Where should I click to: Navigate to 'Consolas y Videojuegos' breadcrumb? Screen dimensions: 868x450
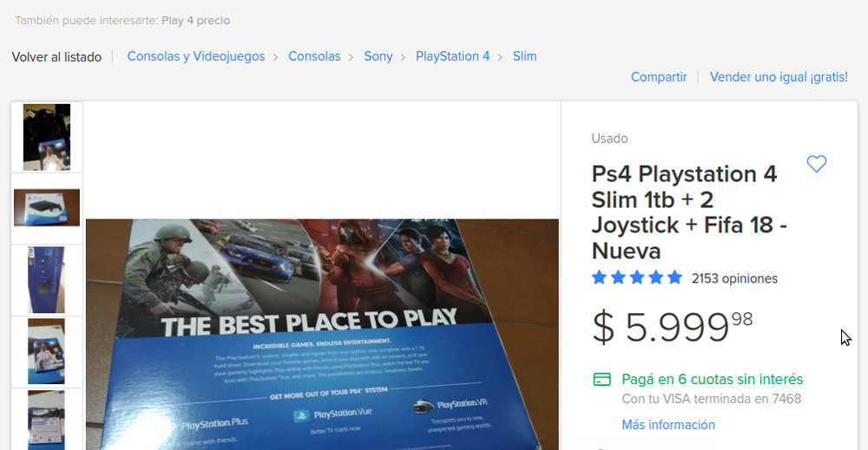click(196, 56)
